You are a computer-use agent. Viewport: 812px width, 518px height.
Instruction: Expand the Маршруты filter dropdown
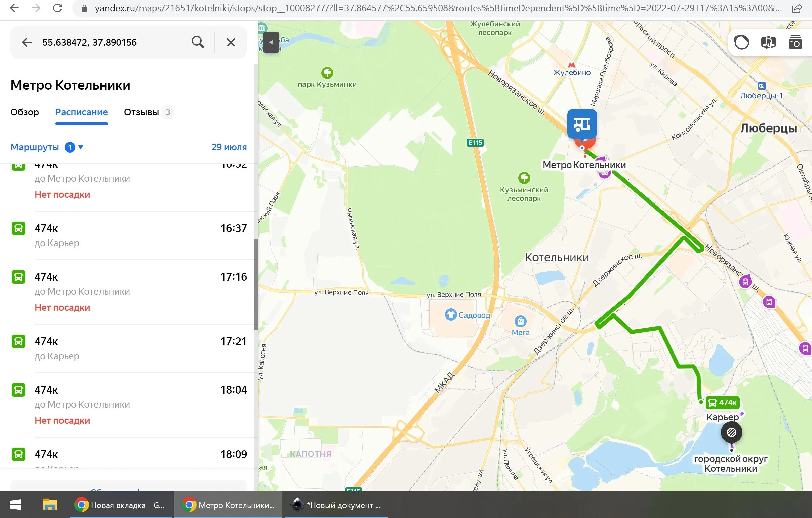coord(47,147)
